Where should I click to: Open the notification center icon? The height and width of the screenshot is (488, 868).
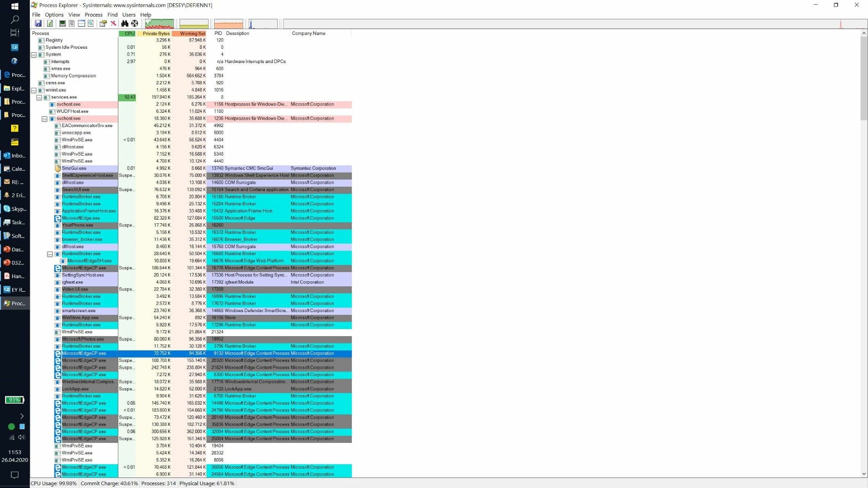coord(15,475)
